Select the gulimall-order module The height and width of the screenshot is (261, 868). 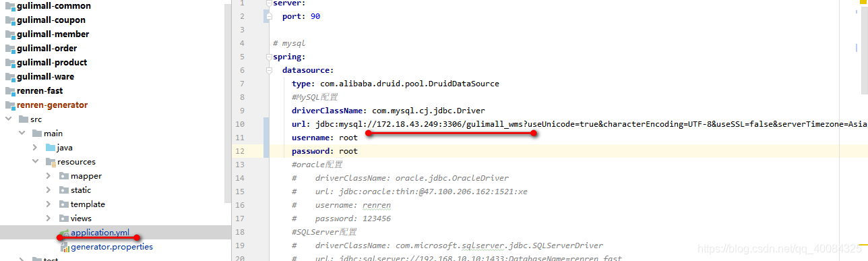tap(46, 48)
